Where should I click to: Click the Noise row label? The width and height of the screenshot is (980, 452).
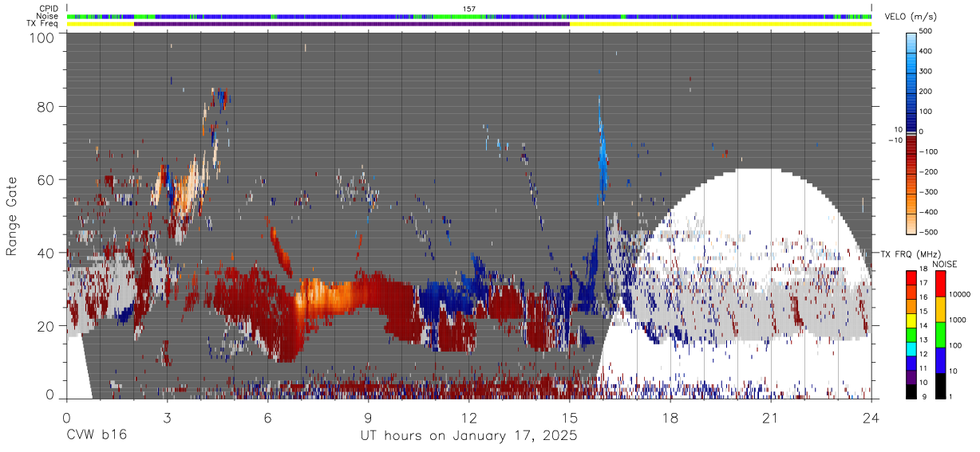point(49,16)
